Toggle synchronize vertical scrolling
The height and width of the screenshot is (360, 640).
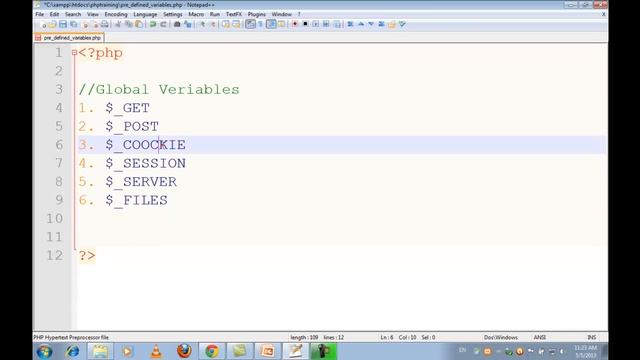(226, 24)
